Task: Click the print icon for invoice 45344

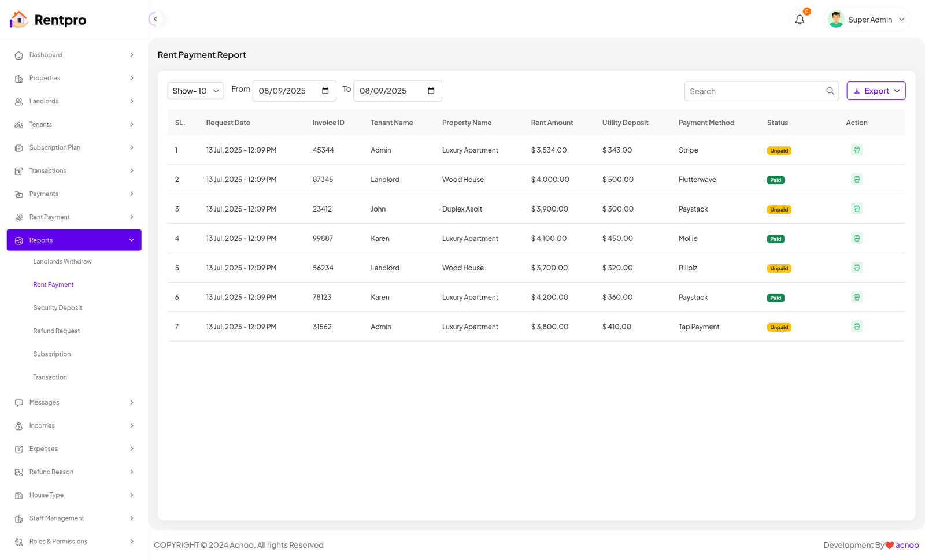Action: click(x=856, y=150)
